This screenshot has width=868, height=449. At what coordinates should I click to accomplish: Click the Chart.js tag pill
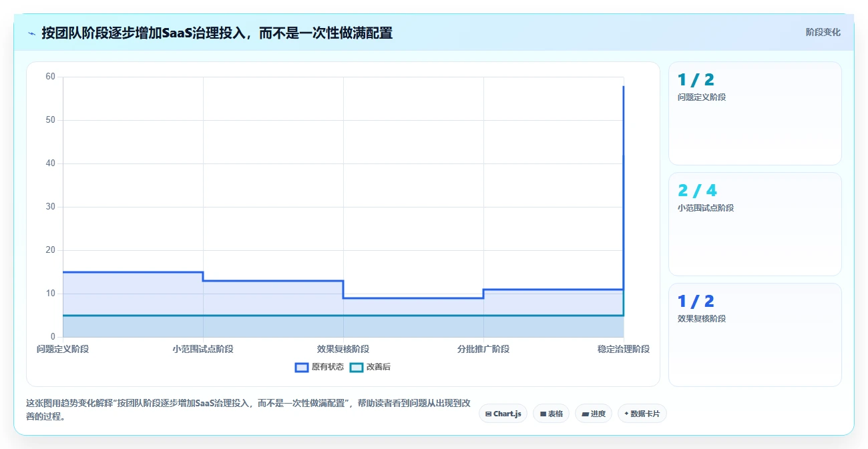click(503, 414)
